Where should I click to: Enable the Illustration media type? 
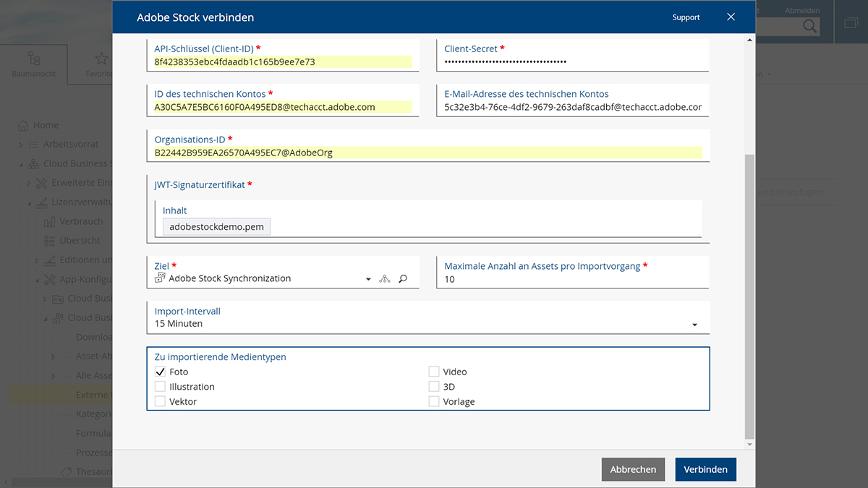(x=160, y=387)
